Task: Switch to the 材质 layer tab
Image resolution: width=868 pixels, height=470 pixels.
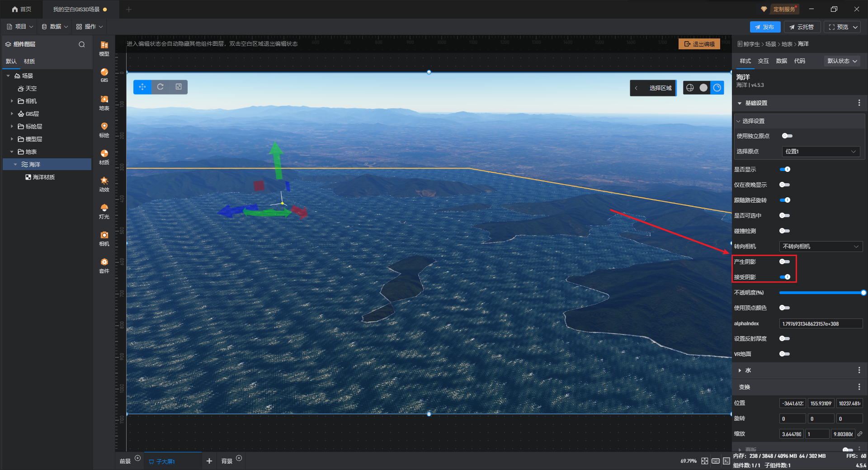Action: pos(29,62)
